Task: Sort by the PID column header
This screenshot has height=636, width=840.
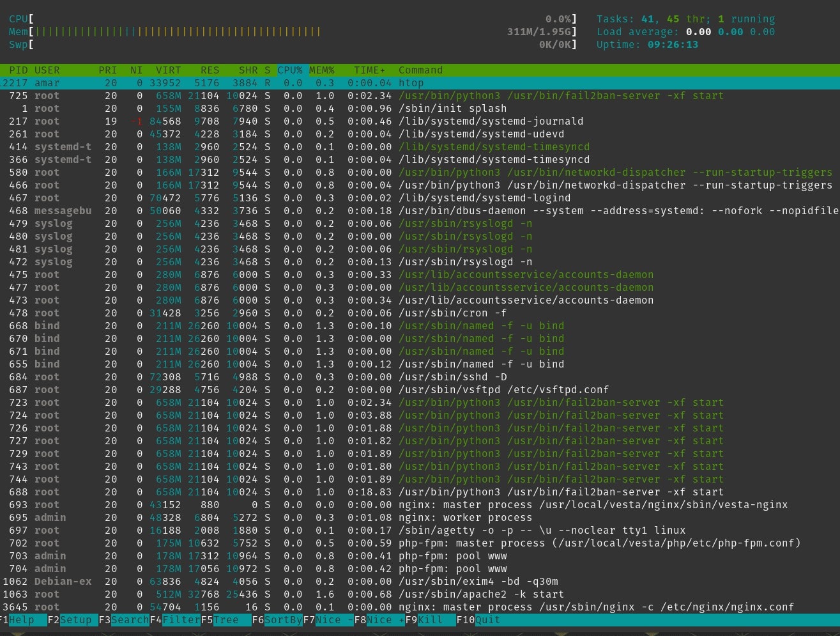Action: click(19, 70)
